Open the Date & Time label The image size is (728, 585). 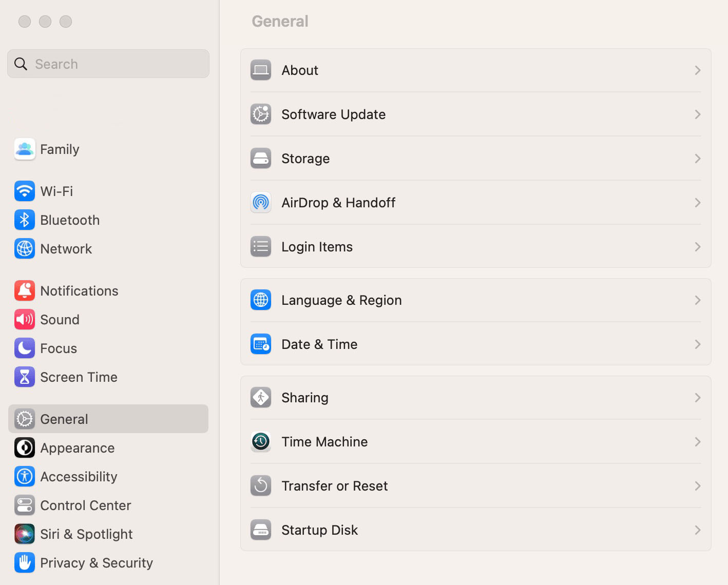click(319, 344)
